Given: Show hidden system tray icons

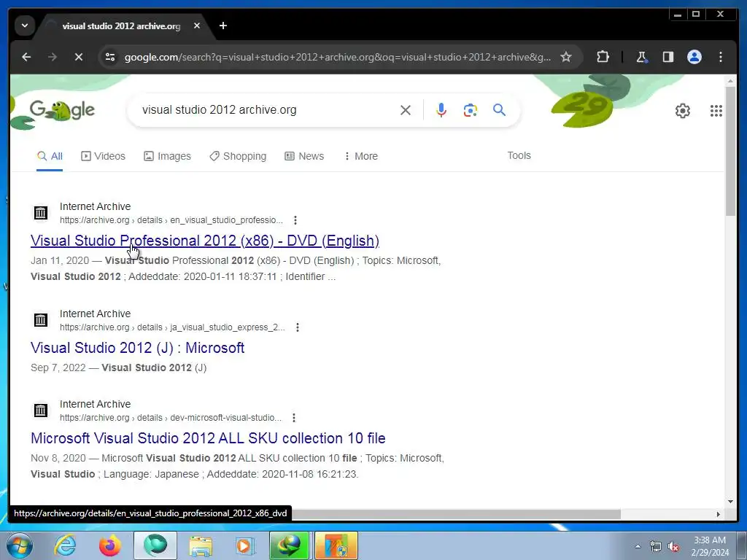Looking at the screenshot, I should coord(638,546).
